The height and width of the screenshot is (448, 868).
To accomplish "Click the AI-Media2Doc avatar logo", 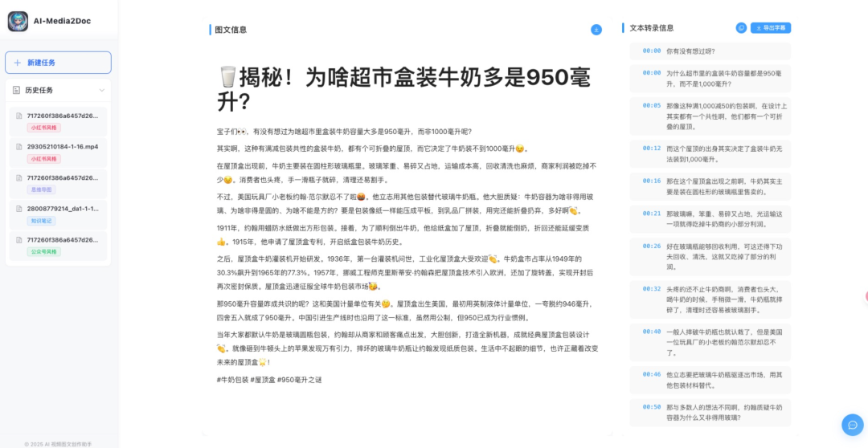I will 18,21.
